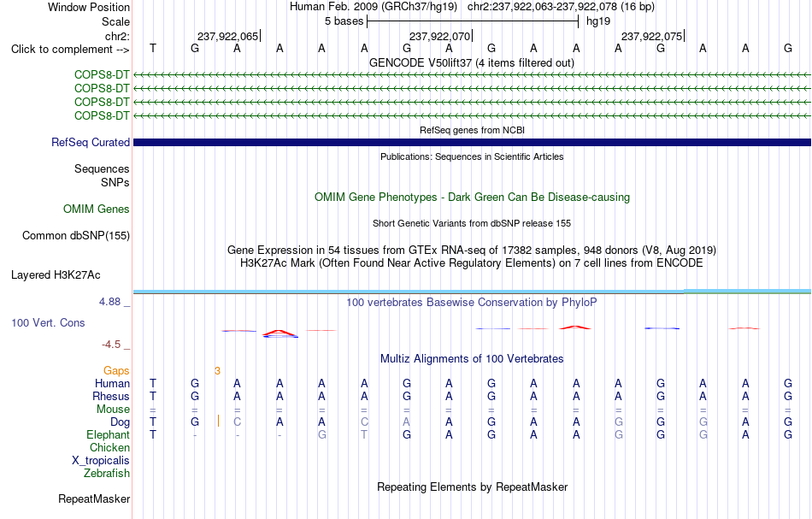Open the H3K27Ac Mark ENCODE track title
Viewport: 812px width, 519px height.
(x=472, y=263)
